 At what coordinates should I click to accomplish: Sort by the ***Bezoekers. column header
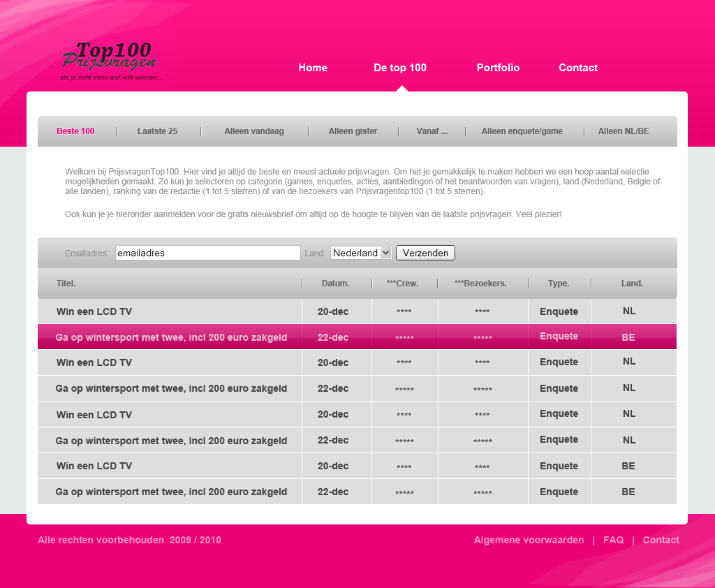point(480,284)
